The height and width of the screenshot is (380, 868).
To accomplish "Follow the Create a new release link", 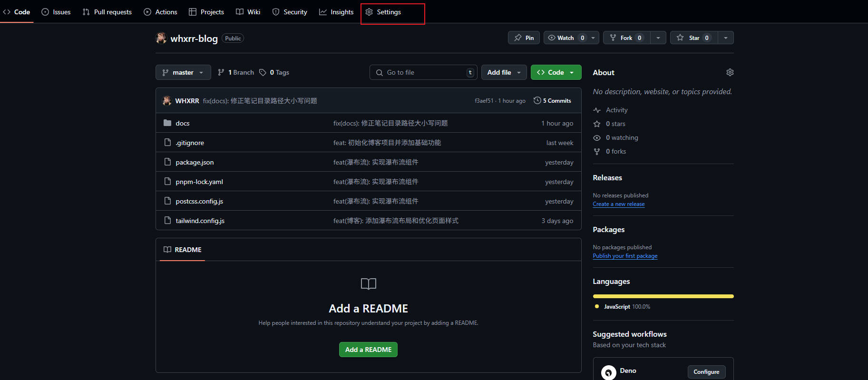I will (618, 204).
